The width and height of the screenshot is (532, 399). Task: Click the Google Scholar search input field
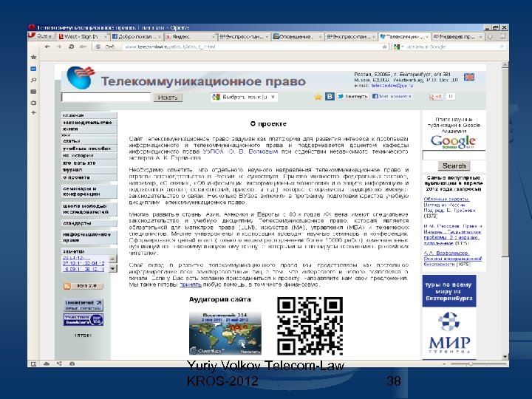click(454, 155)
